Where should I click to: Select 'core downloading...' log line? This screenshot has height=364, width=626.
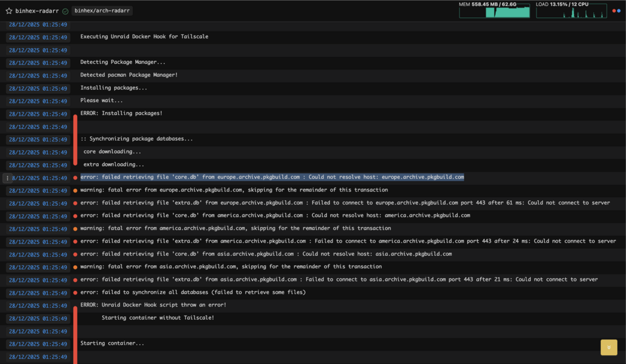[112, 151]
